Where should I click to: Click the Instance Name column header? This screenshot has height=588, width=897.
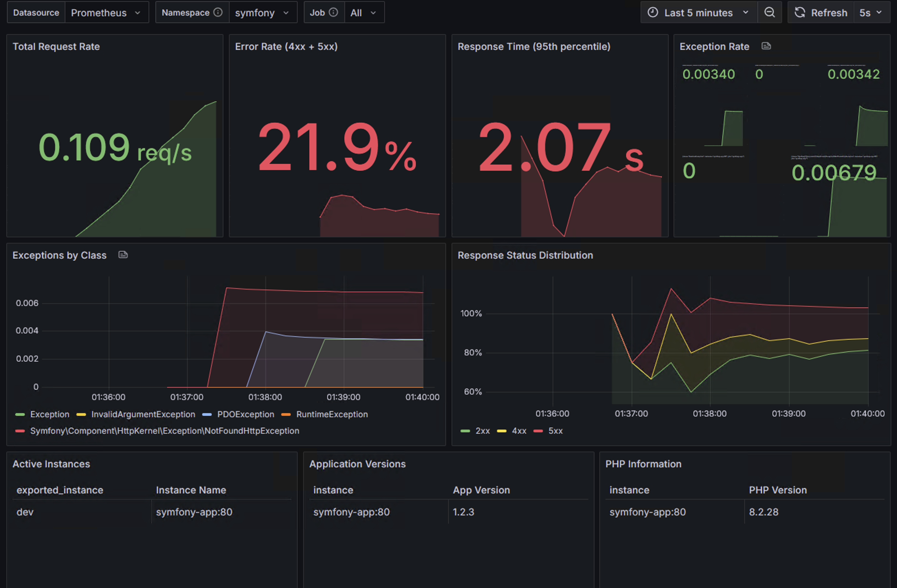pyautogui.click(x=191, y=490)
